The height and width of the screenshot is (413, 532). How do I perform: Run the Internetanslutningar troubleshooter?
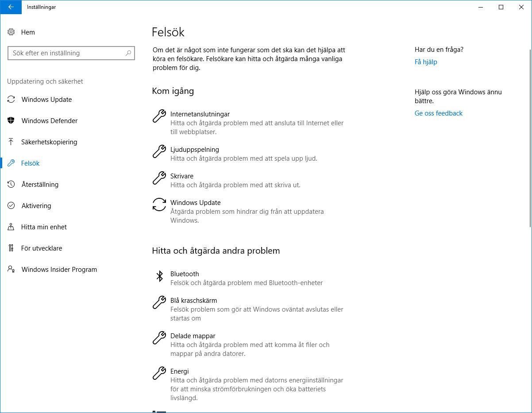click(200, 114)
